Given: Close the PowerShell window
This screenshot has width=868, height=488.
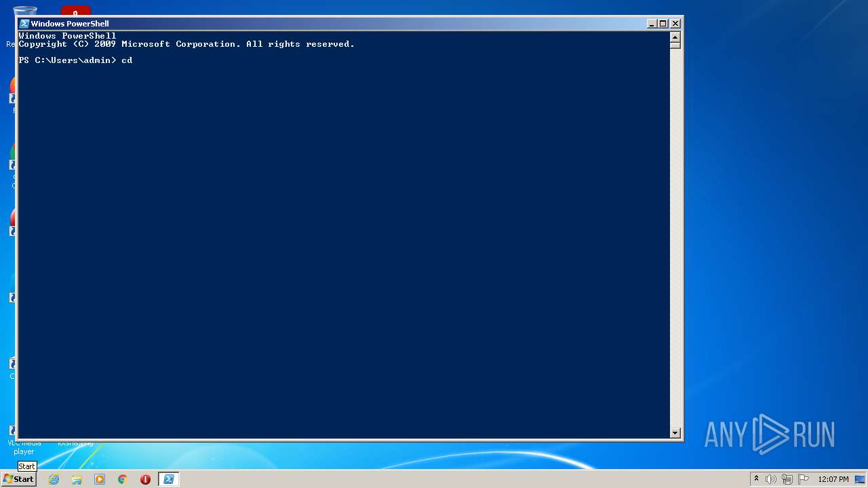Looking at the screenshot, I should (675, 24).
